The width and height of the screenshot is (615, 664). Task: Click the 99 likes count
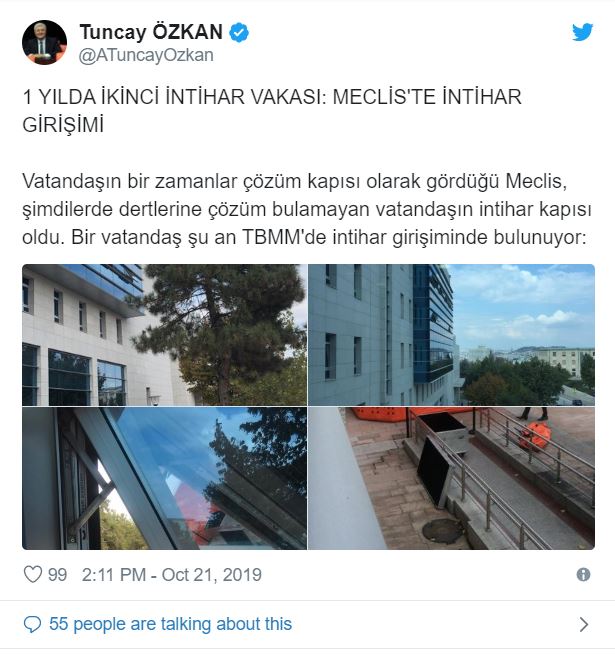click(x=57, y=575)
